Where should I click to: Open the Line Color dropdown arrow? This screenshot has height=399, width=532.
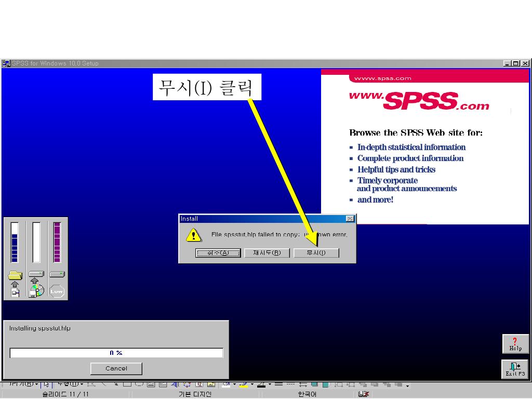(252, 384)
